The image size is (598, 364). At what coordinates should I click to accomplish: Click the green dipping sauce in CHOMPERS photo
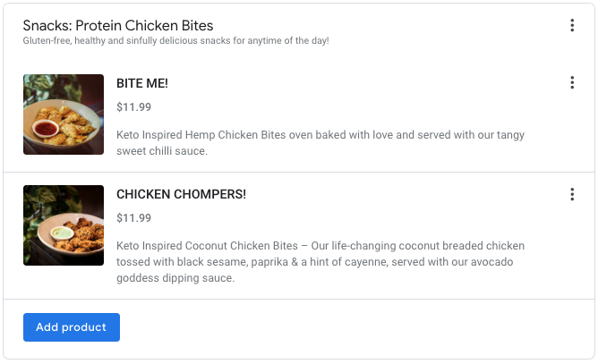click(x=62, y=233)
